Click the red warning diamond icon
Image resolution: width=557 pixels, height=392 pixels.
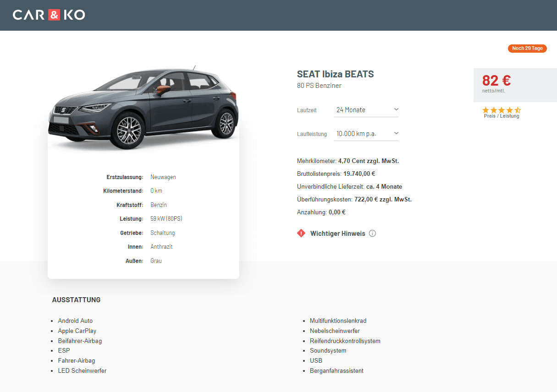pos(301,234)
